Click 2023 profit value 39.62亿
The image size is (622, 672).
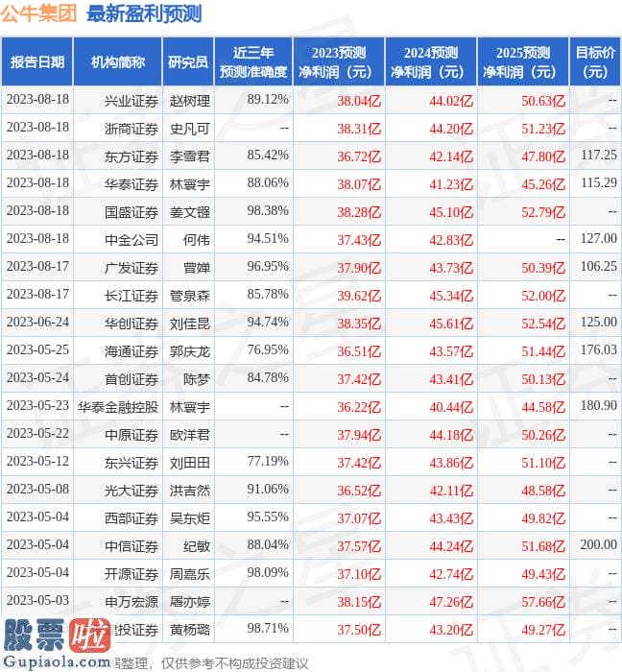[359, 296]
